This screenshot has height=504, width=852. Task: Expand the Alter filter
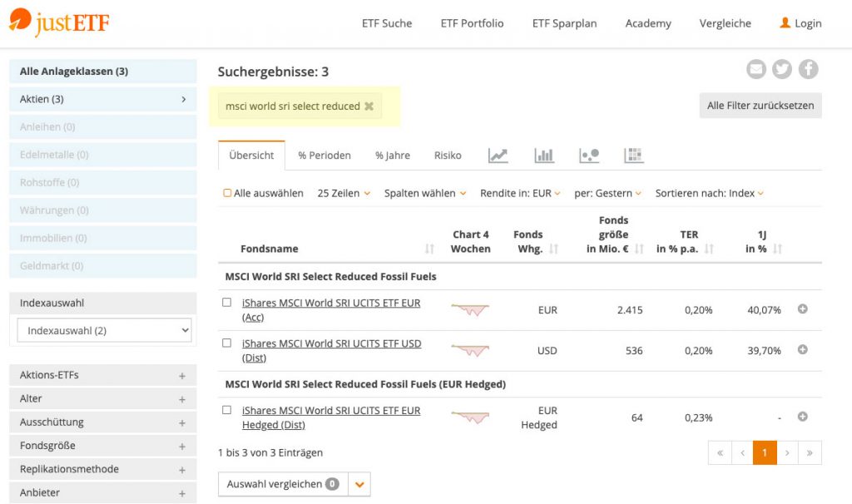tap(102, 398)
